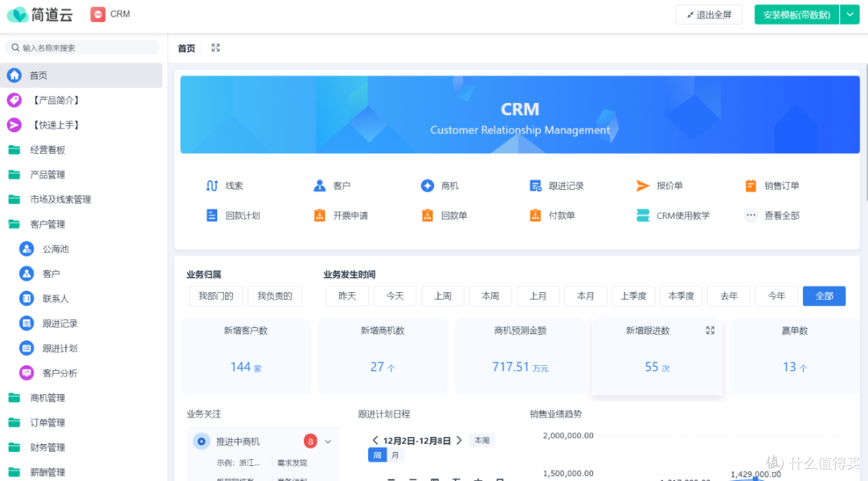Select the 上季度 time filter
Viewport: 868px width, 481px height.
point(633,296)
